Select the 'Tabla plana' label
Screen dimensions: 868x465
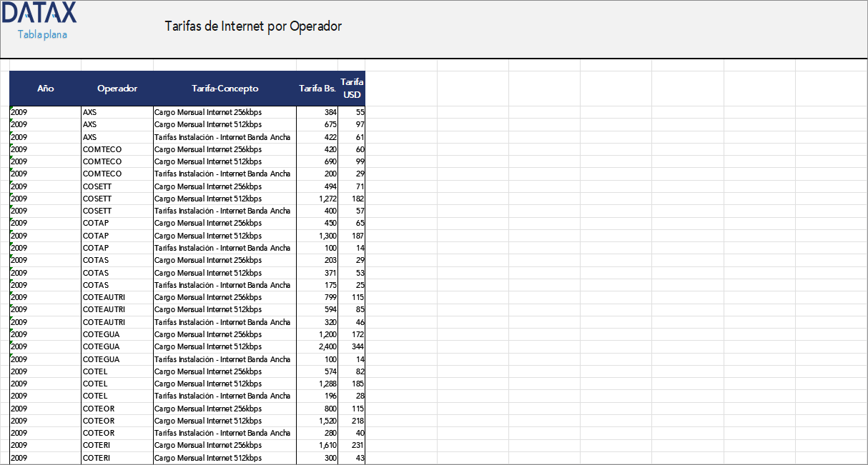40,33
